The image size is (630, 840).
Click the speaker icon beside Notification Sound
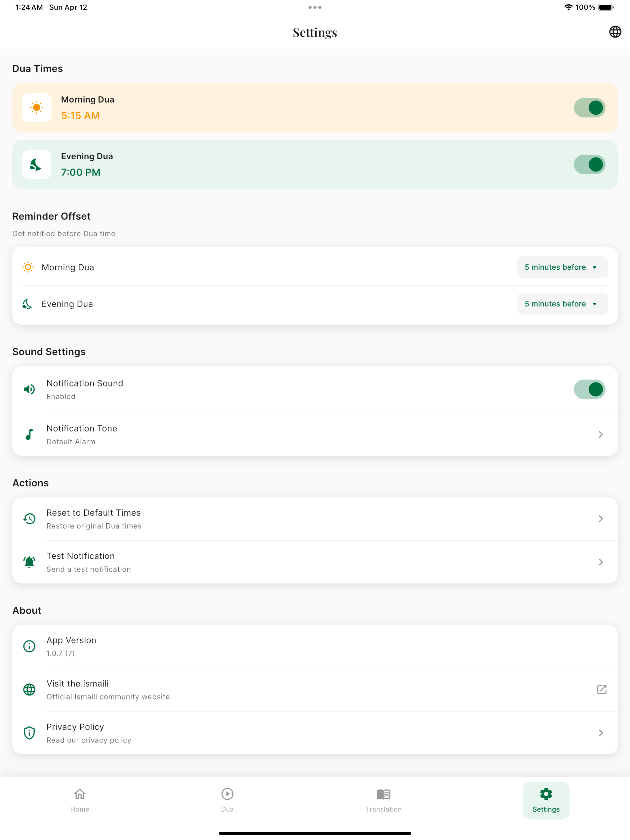pos(29,389)
